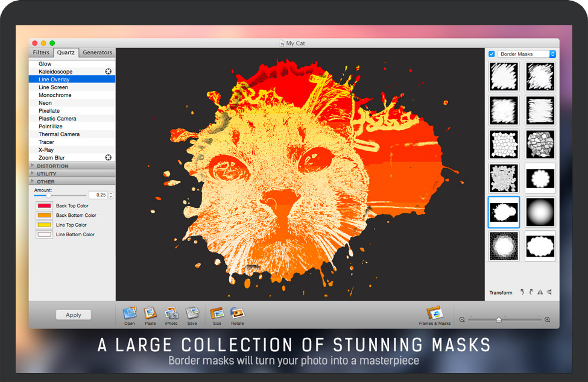Click the flip horizontal transform icon

point(540,292)
